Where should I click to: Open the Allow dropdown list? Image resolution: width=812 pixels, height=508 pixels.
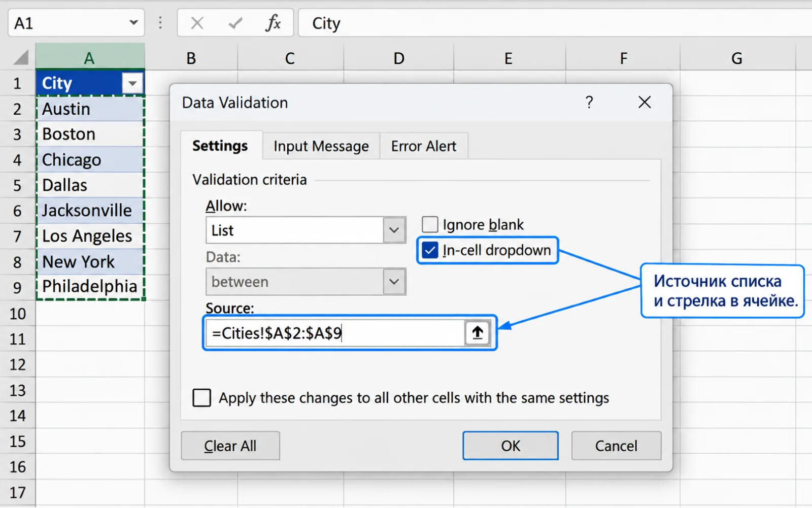click(x=394, y=230)
